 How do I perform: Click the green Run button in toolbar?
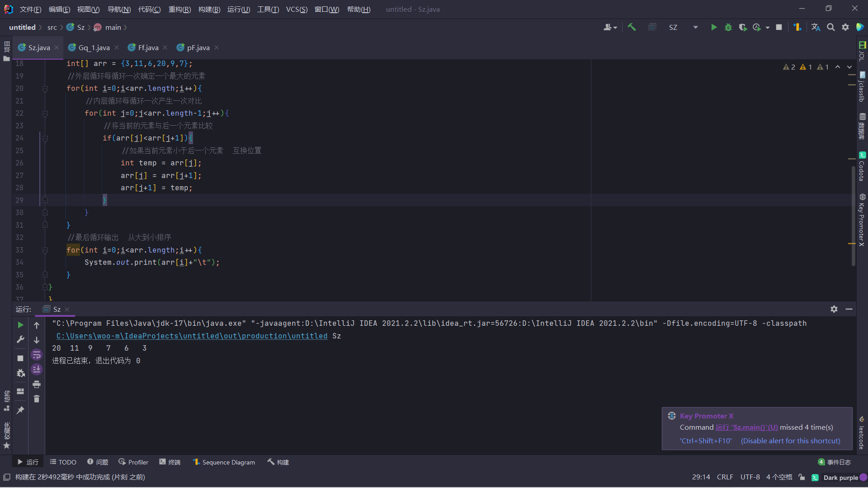point(713,28)
